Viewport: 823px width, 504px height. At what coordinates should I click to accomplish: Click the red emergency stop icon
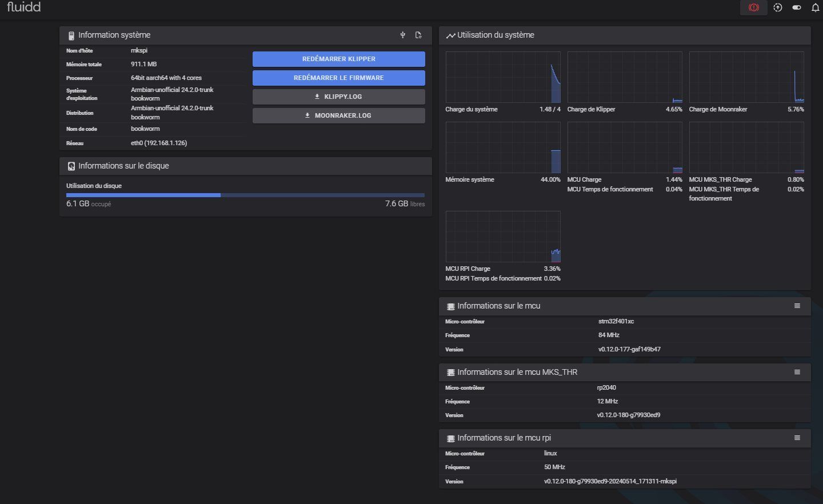click(753, 7)
